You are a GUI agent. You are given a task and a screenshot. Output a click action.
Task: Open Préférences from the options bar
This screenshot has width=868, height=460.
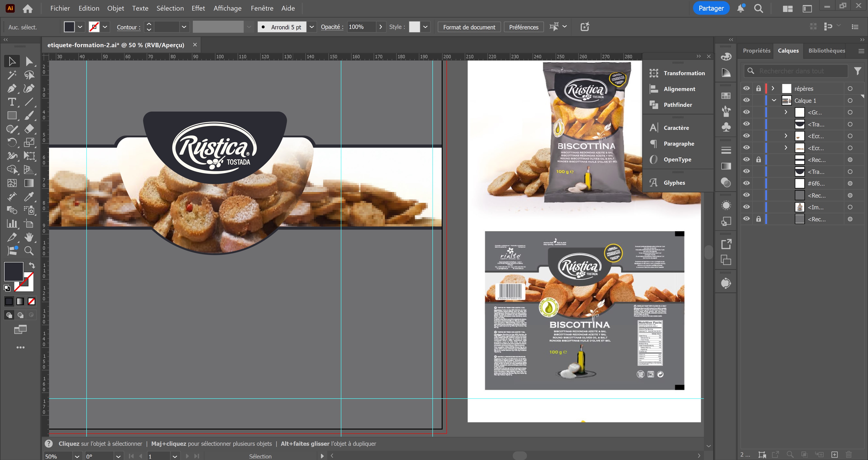(523, 27)
